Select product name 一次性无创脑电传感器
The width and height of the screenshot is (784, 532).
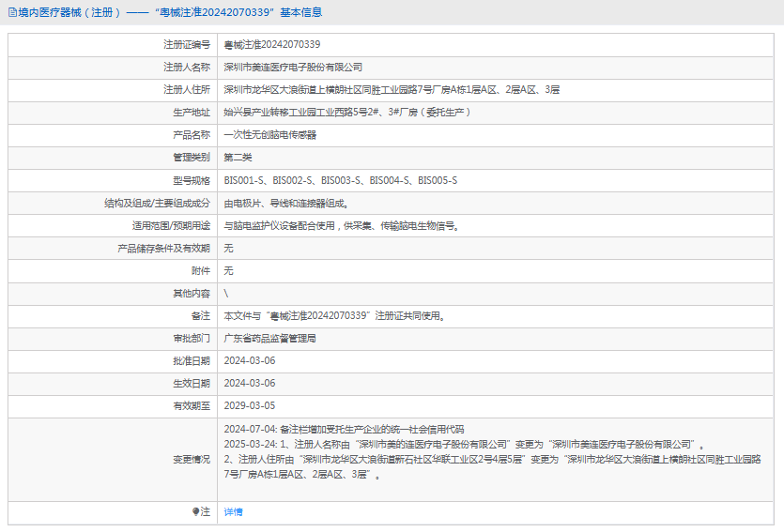(270, 135)
